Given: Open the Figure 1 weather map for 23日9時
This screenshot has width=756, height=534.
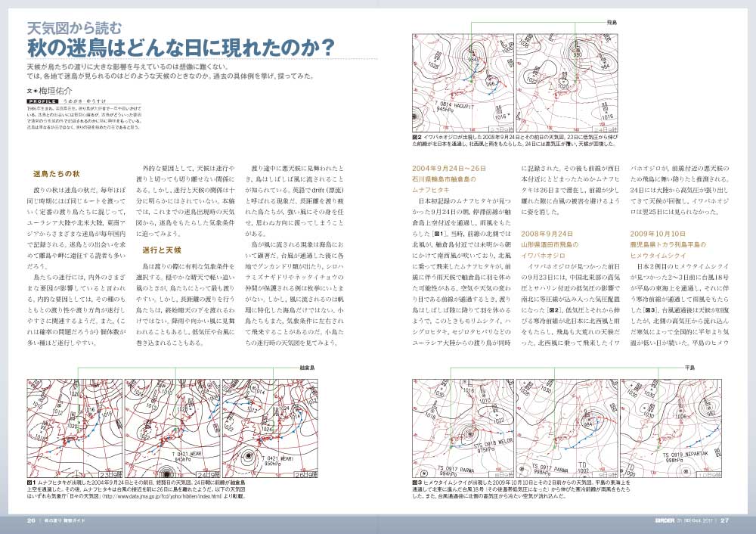Looking at the screenshot, I should tap(75, 428).
